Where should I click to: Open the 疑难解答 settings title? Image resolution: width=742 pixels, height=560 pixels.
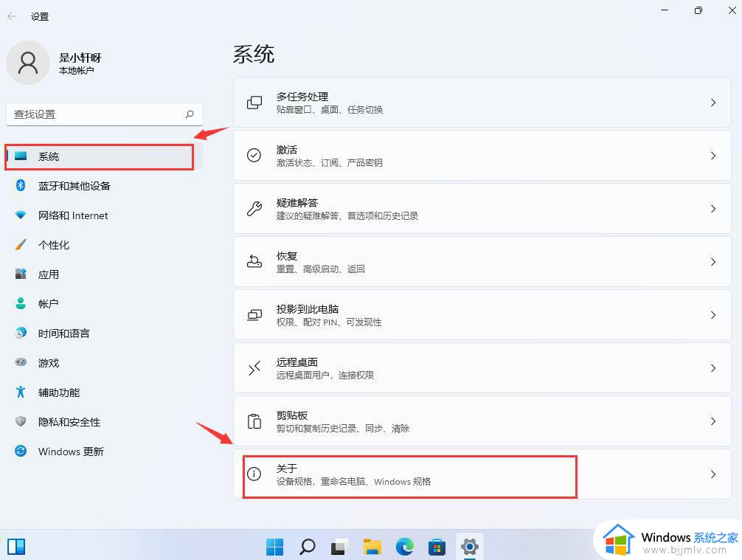point(297,203)
